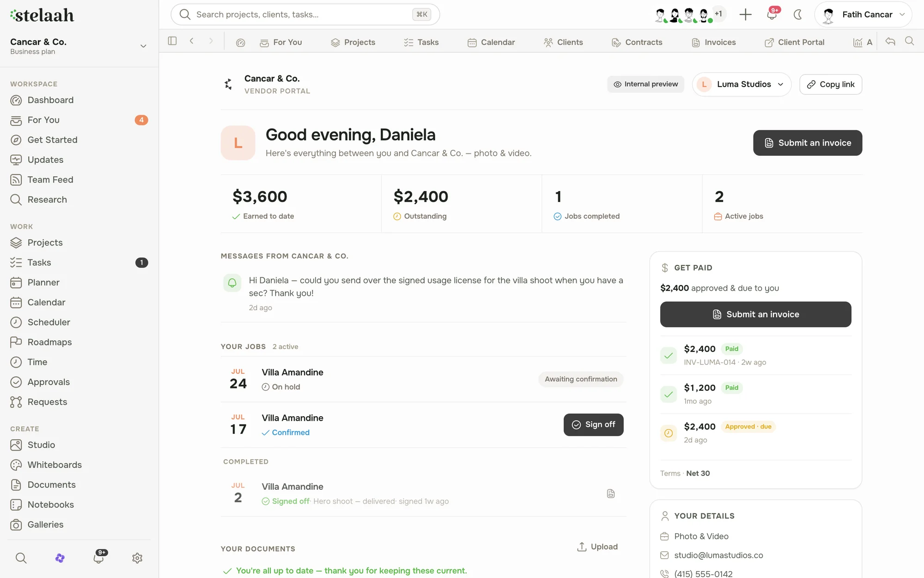Open Planner in the sidebar
Screen dimensions: 924x578
[x=79, y=282]
